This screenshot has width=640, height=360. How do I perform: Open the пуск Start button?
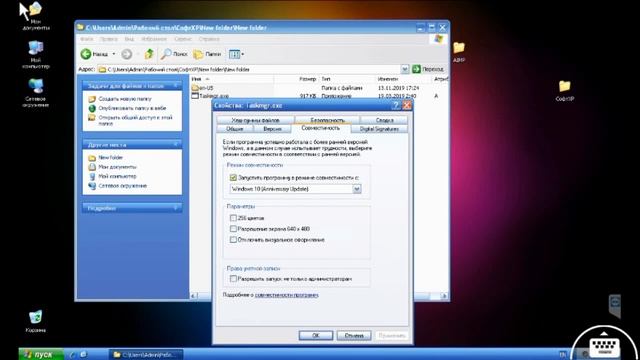pyautogui.click(x=41, y=354)
